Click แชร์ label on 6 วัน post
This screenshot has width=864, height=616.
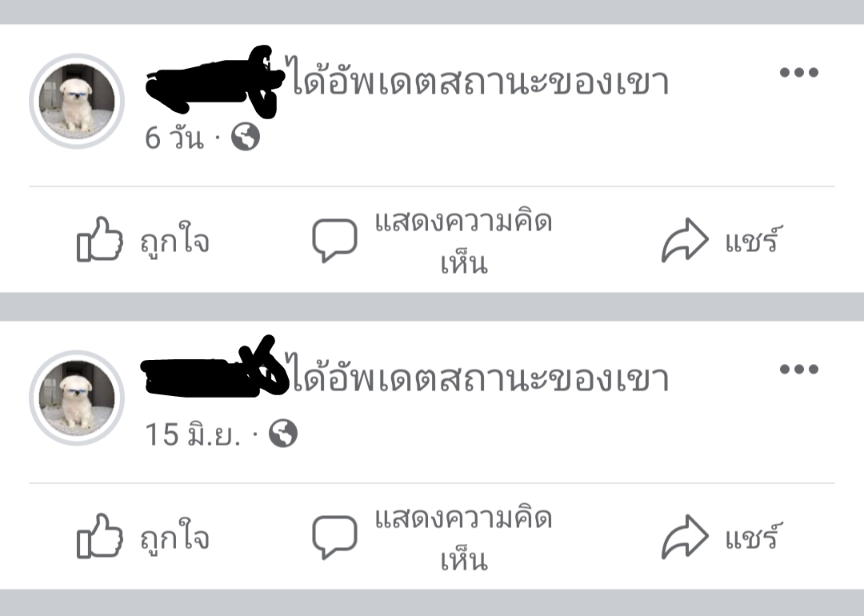(754, 239)
